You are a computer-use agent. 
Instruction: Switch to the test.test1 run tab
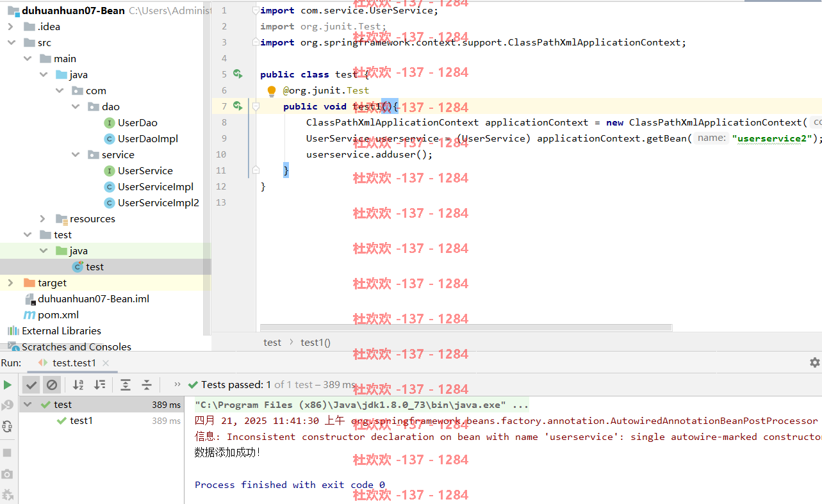tap(74, 363)
